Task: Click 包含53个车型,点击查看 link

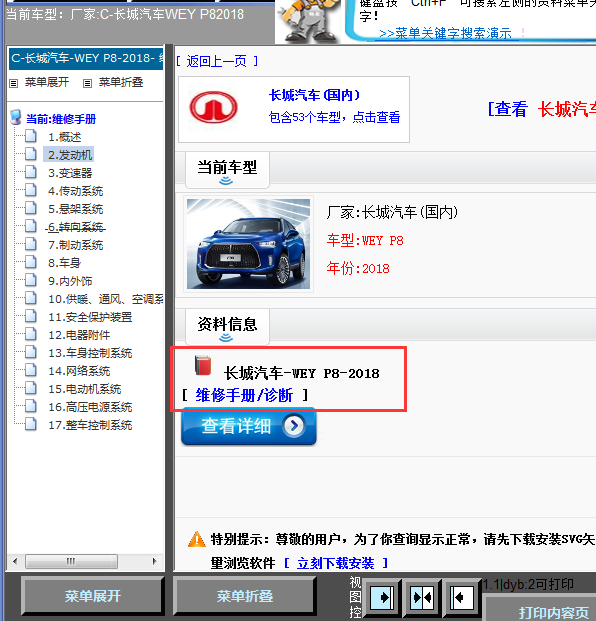Action: (335, 117)
